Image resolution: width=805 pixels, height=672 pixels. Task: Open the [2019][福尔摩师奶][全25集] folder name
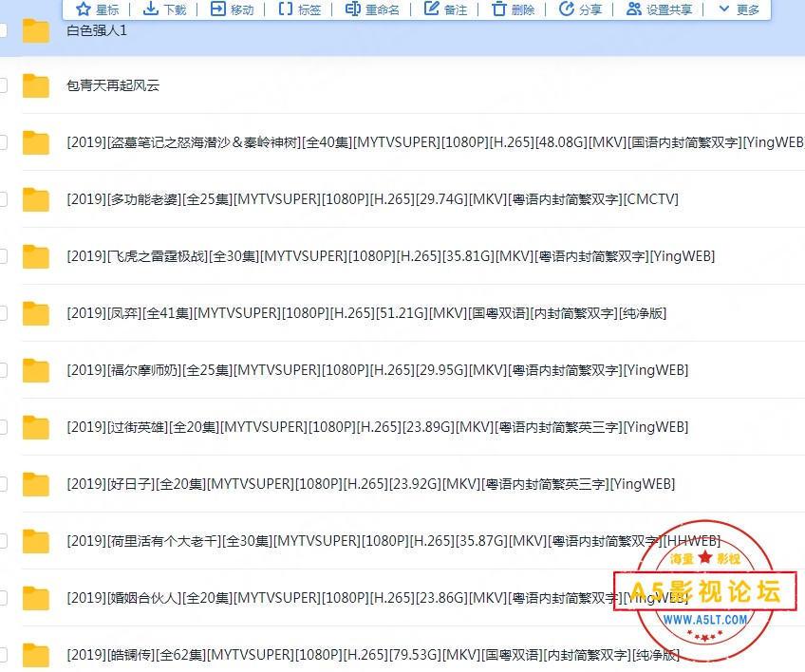pyautogui.click(x=378, y=370)
